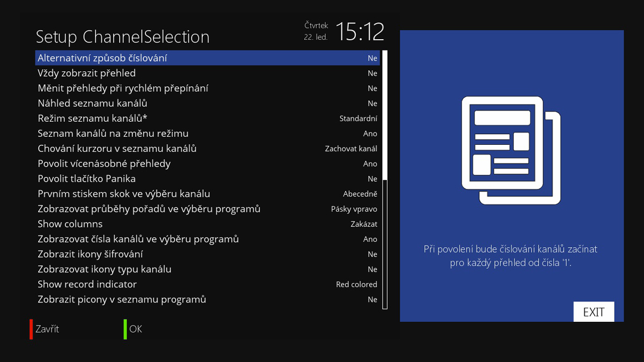Toggle 'Ne' value of Náhled seznamu kanálů
Image resolution: width=644 pixels, height=362 pixels.
coord(372,103)
